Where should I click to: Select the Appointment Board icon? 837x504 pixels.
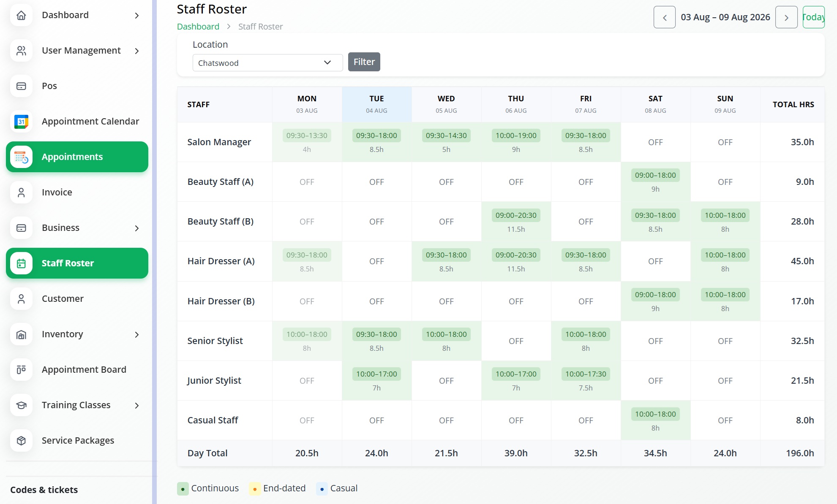[x=21, y=370]
